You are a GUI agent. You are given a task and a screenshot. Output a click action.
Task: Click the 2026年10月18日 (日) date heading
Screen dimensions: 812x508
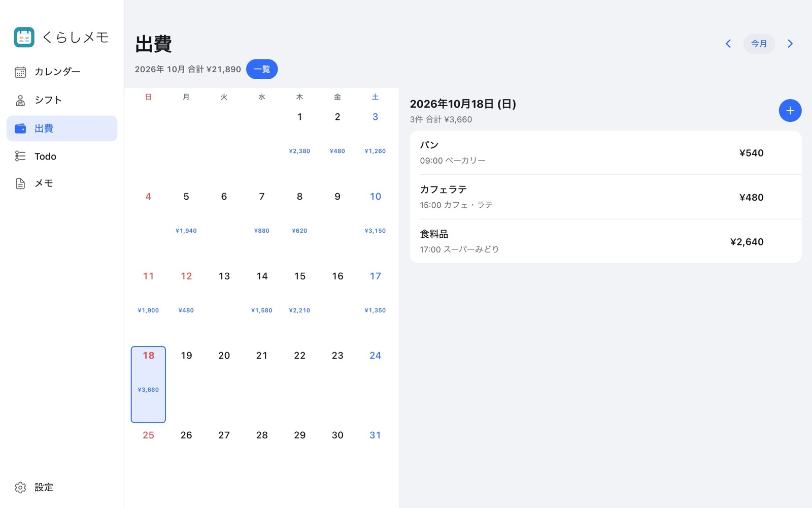(463, 104)
